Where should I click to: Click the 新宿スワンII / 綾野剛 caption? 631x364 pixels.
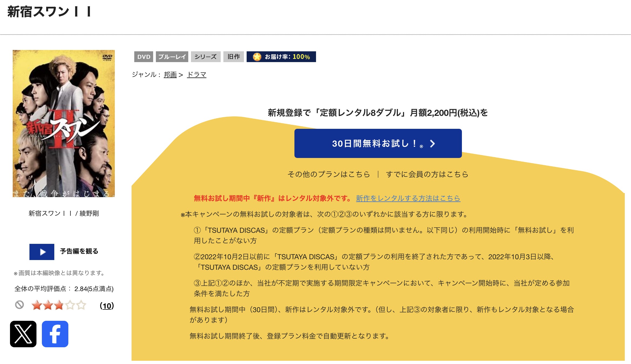tap(64, 213)
